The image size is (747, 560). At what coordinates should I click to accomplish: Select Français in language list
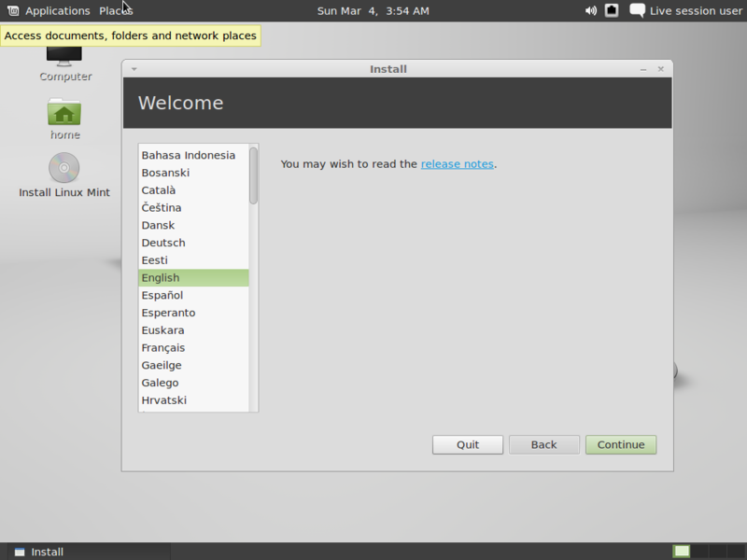pos(193,347)
